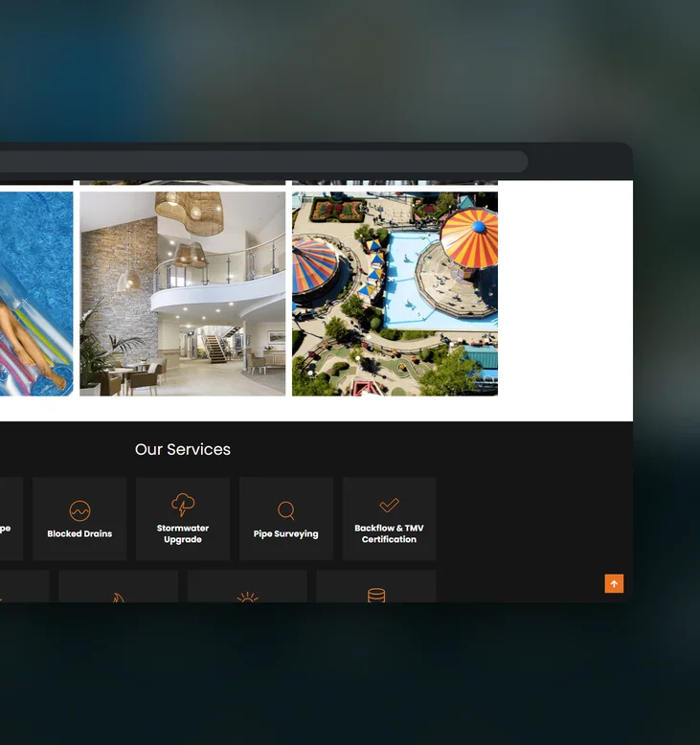Open Backflow & TMV Certification label
Screen dimensions: 700x745
tap(389, 533)
